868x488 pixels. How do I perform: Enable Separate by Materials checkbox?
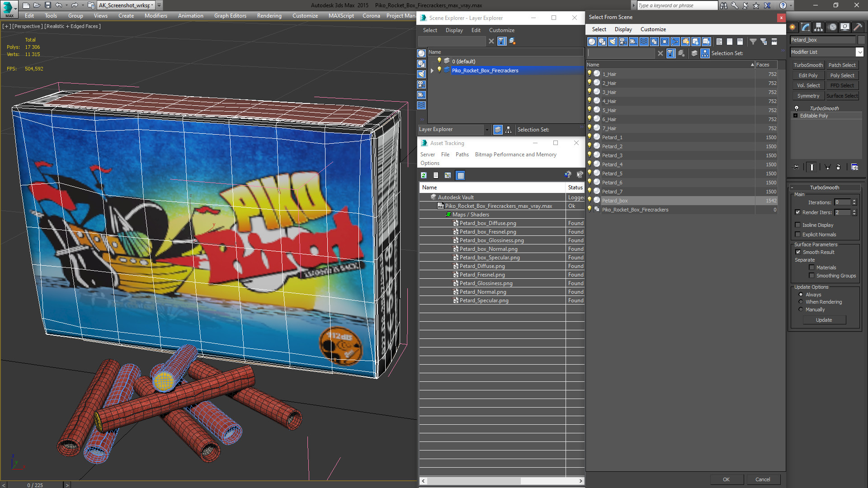tap(811, 267)
